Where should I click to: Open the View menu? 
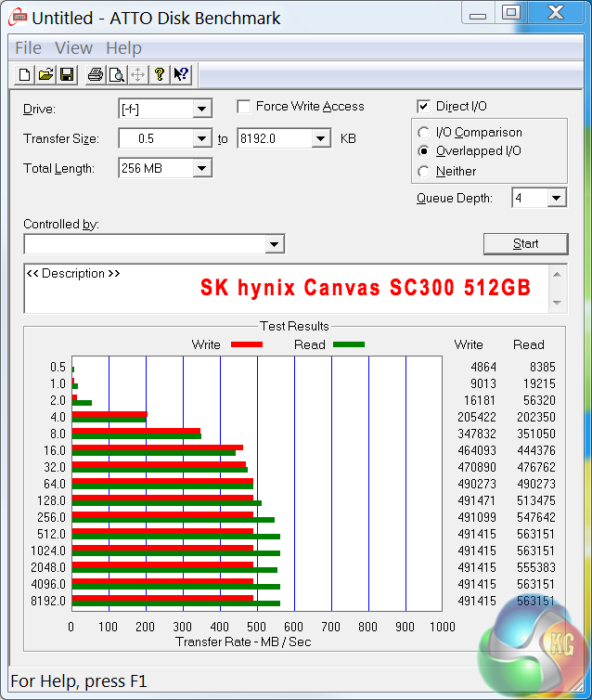(x=73, y=48)
